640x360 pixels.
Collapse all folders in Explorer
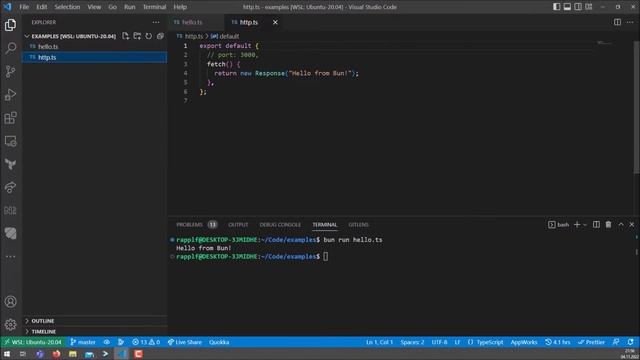[x=160, y=36]
